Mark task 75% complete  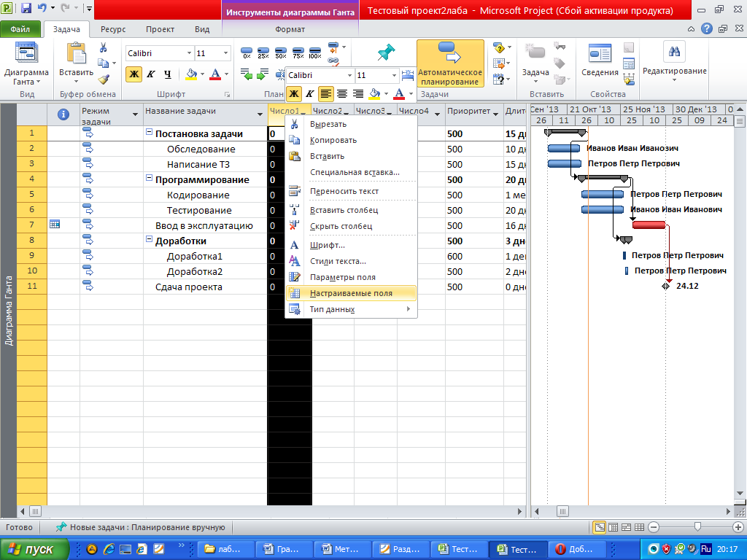298,52
